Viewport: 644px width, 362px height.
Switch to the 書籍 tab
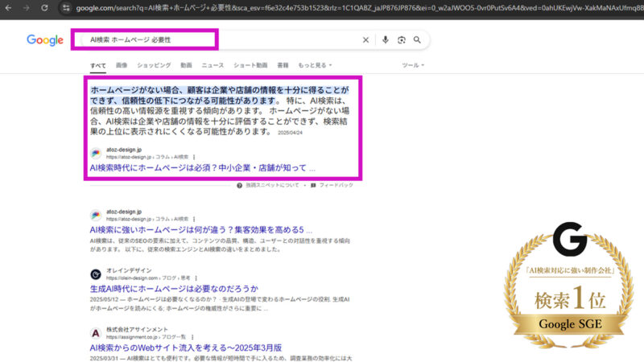(x=283, y=65)
